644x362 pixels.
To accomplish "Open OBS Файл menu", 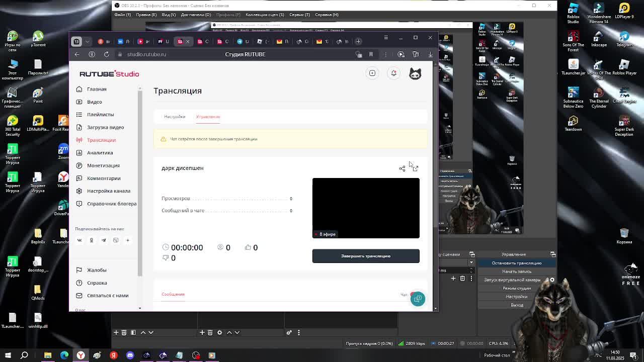I will coord(122,15).
